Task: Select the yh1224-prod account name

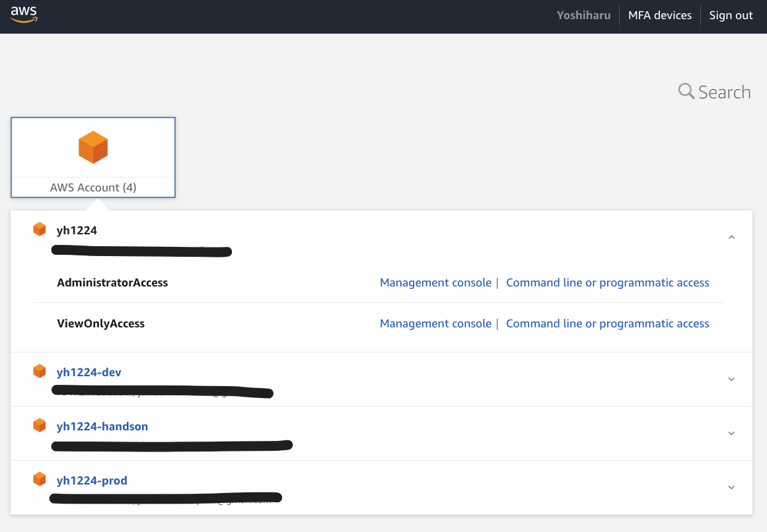Action: tap(92, 480)
